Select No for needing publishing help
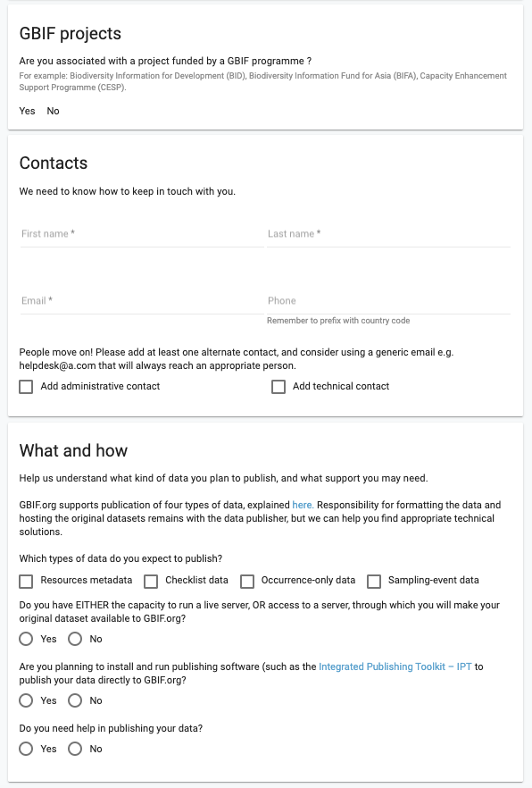 pyautogui.click(x=75, y=749)
